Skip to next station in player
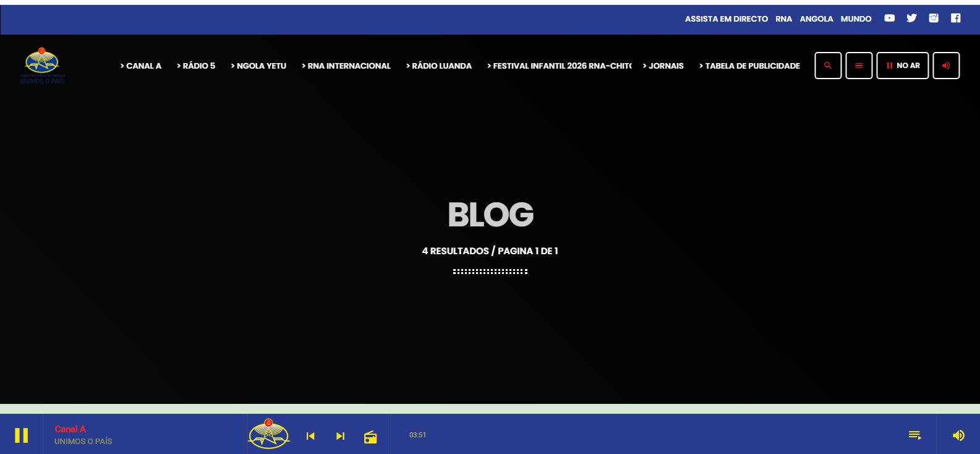 [340, 436]
